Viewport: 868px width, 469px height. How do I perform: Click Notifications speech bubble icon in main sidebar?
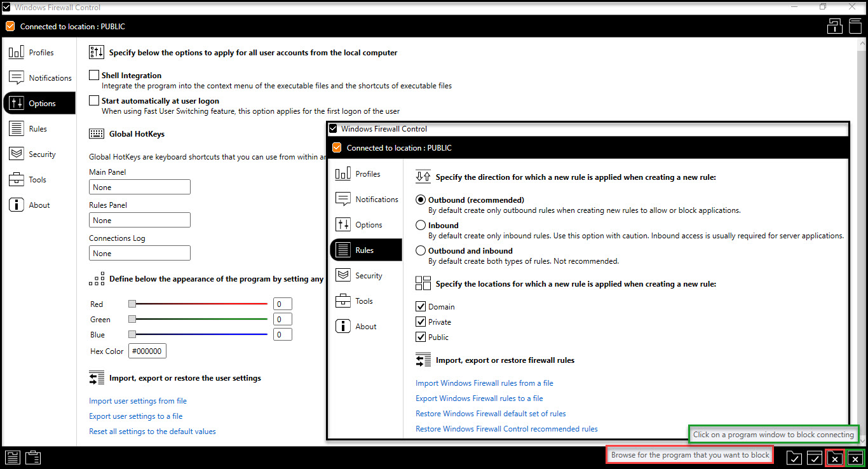tap(17, 78)
